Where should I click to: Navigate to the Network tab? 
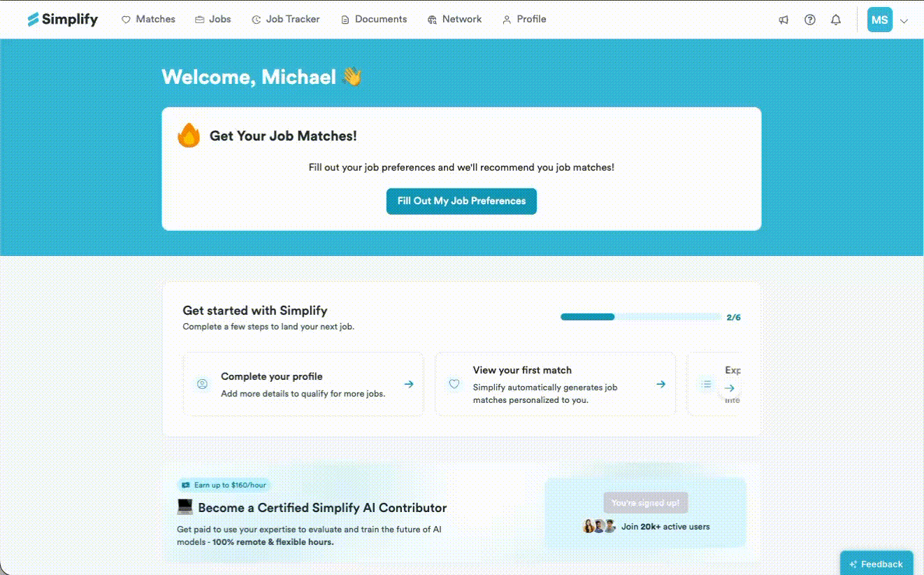(455, 20)
